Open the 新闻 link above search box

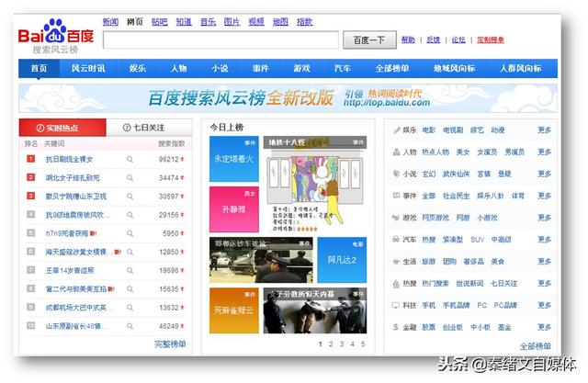click(110, 22)
